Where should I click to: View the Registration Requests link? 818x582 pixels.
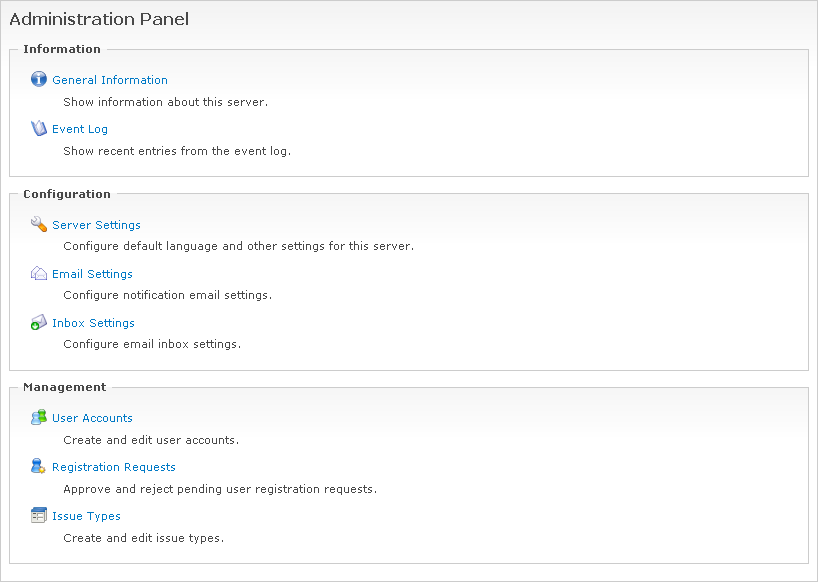coord(114,467)
